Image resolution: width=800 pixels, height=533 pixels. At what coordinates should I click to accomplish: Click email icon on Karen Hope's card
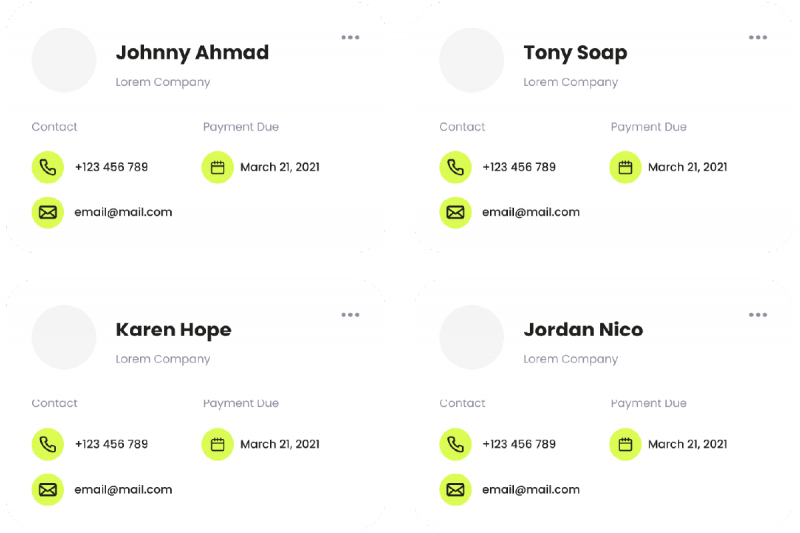(47, 489)
